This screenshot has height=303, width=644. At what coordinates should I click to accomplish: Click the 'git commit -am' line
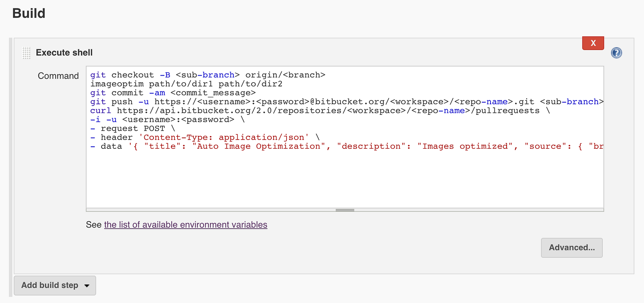coord(173,93)
